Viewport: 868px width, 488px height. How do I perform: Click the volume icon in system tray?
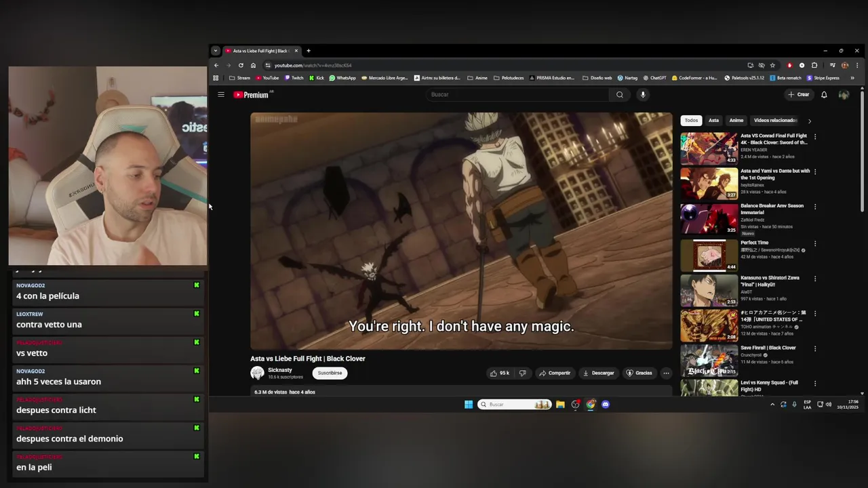click(x=829, y=405)
